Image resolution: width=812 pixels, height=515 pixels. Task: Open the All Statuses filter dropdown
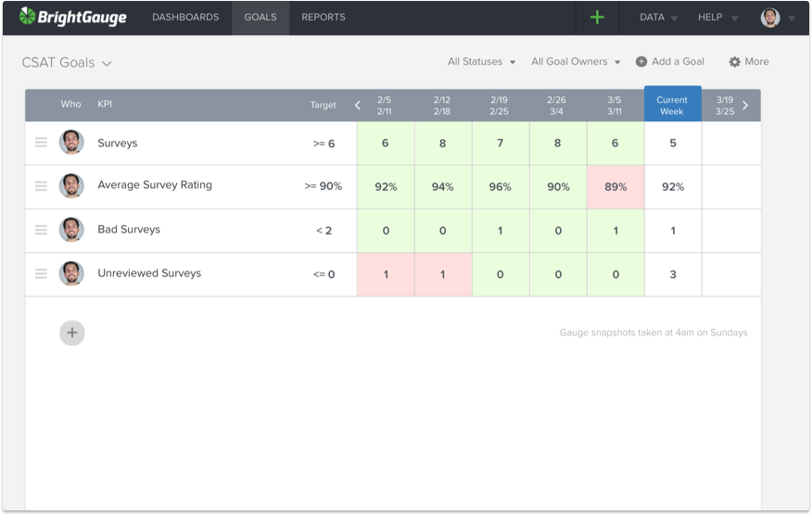pos(481,62)
